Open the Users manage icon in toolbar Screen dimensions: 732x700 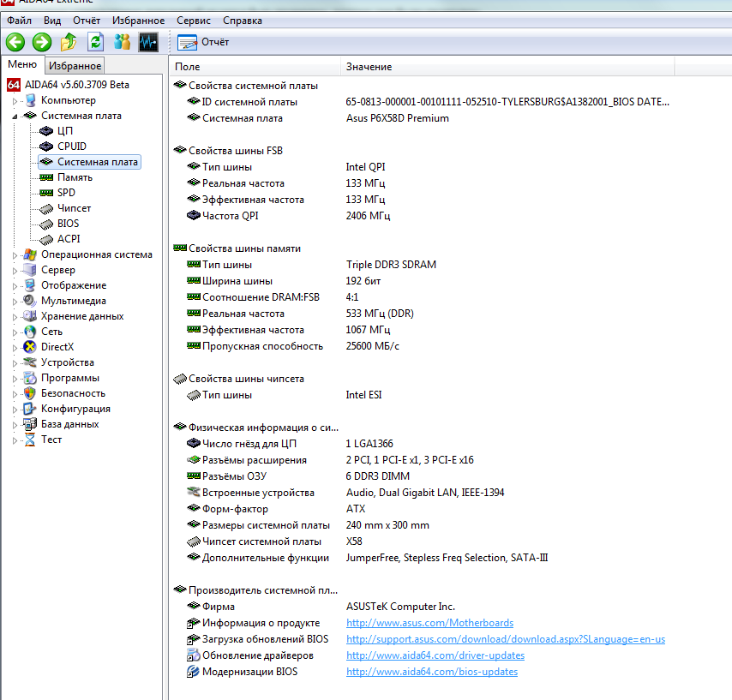click(x=122, y=43)
